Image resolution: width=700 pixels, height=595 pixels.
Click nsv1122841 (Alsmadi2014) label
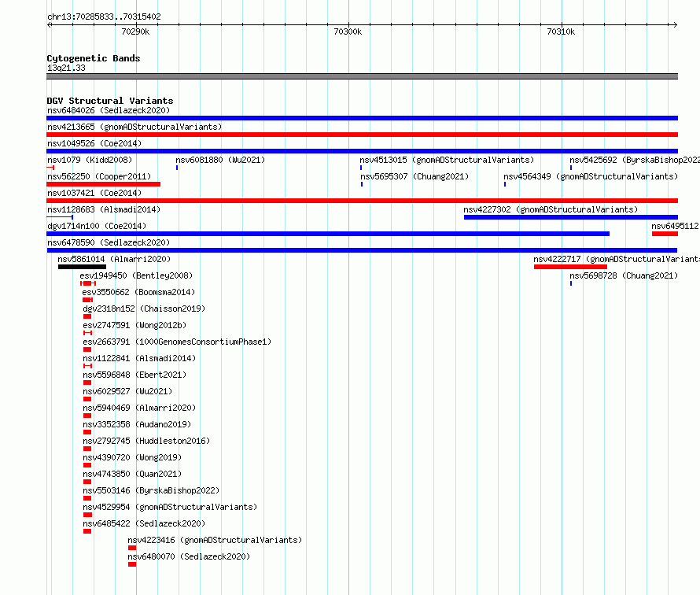coord(139,358)
